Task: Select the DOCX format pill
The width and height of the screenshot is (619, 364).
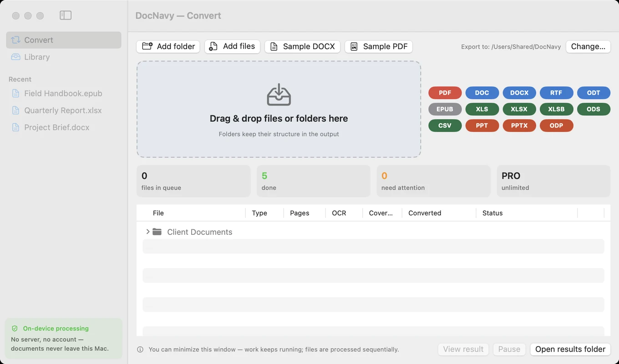Action: (x=519, y=93)
